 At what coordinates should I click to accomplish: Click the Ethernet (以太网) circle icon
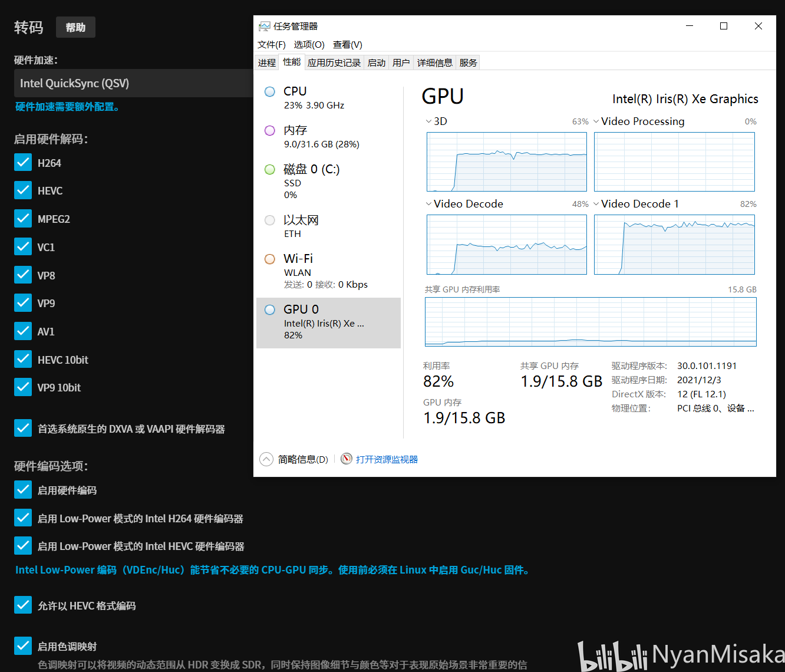tap(270, 220)
